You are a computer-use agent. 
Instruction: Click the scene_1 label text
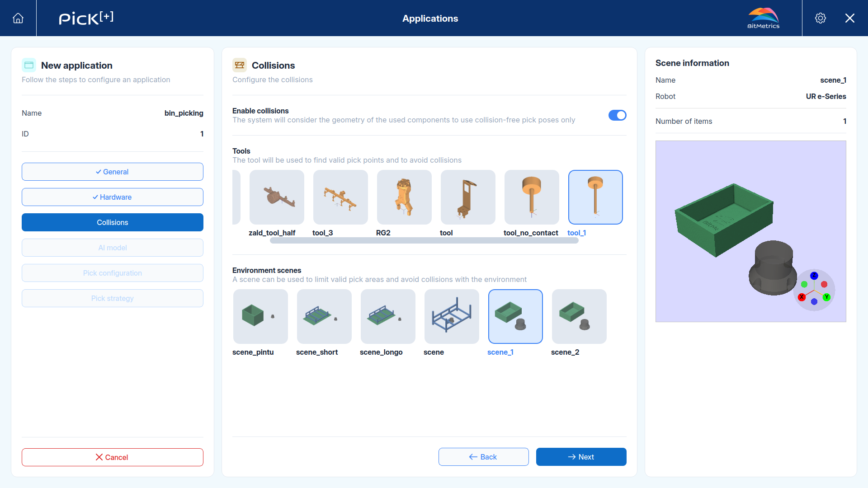[500, 352]
